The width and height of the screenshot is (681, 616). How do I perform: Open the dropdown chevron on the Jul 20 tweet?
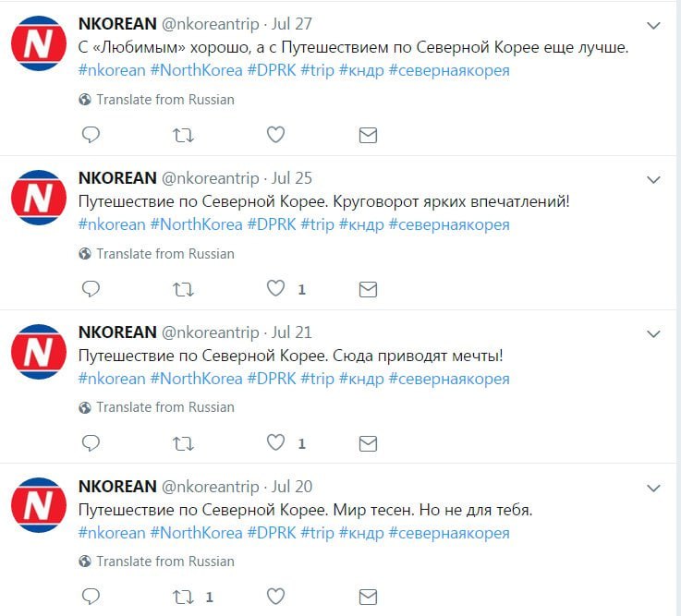point(653,488)
